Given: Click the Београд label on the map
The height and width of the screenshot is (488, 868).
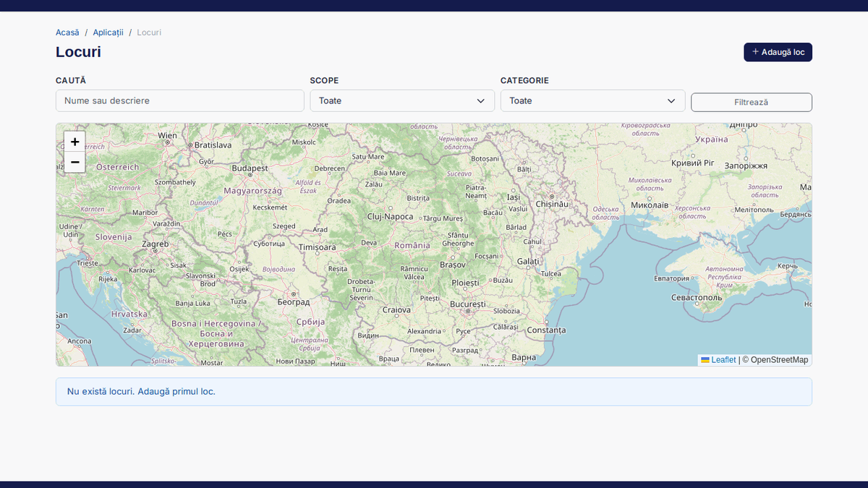Looking at the screenshot, I should pyautogui.click(x=294, y=301).
